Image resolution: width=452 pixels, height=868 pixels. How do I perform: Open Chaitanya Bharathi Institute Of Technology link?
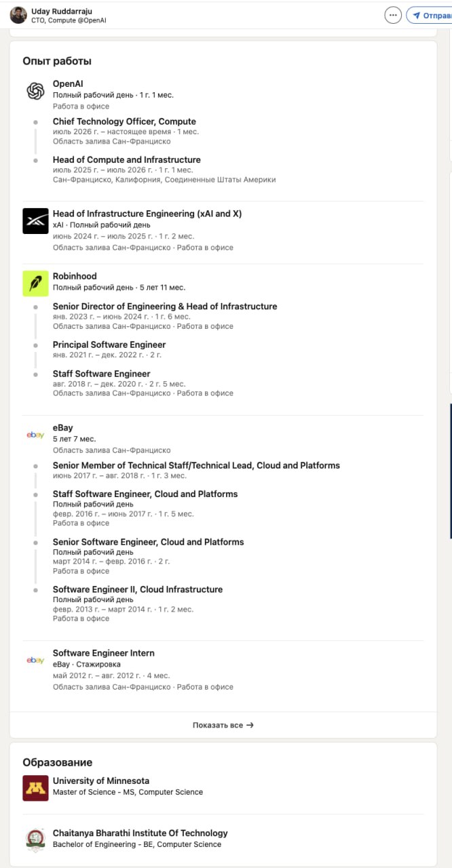tap(140, 833)
